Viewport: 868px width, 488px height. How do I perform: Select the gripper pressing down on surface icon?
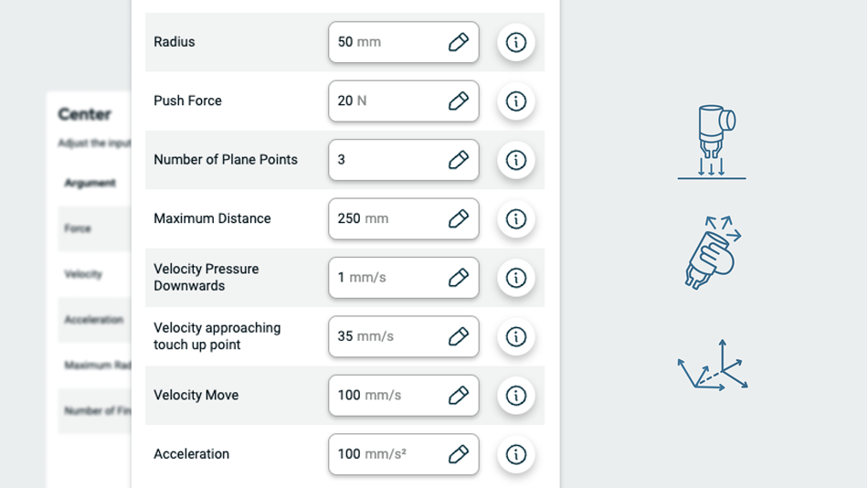(x=712, y=143)
